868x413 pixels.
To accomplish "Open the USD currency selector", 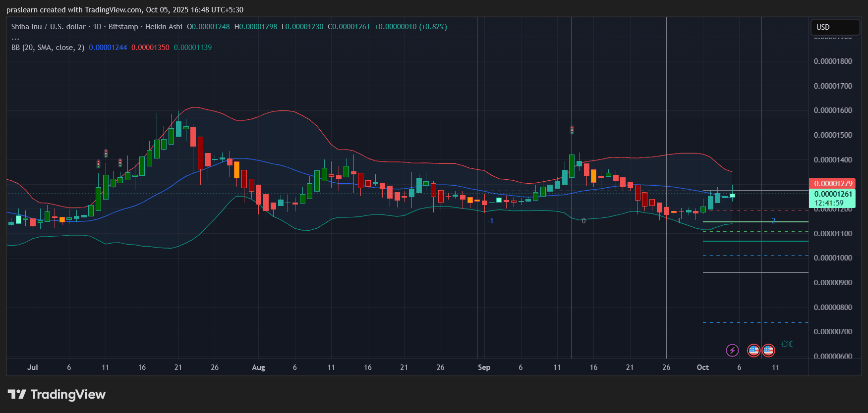I will click(x=834, y=27).
